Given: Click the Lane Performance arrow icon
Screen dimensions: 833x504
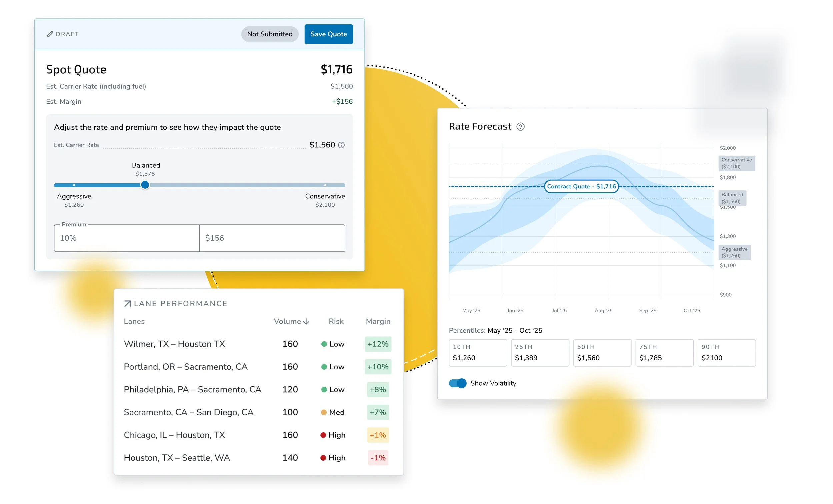Looking at the screenshot, I should (x=128, y=304).
